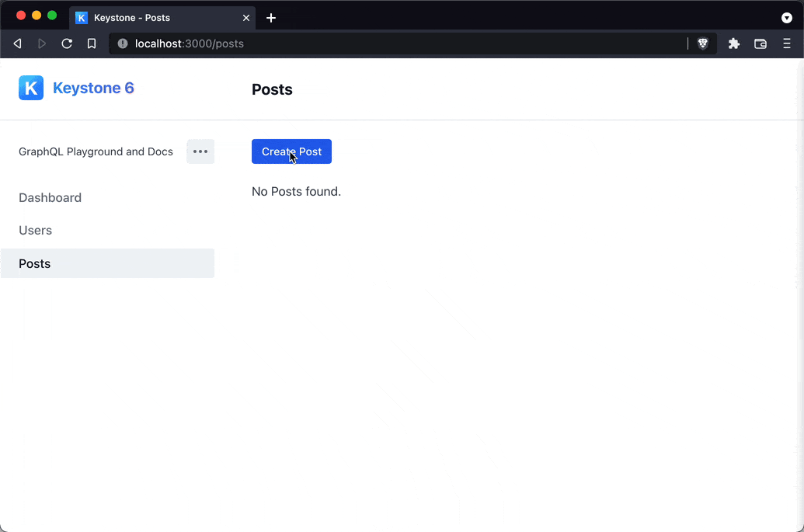The image size is (804, 532).
Task: Open the extensions puzzle icon
Action: 734,43
